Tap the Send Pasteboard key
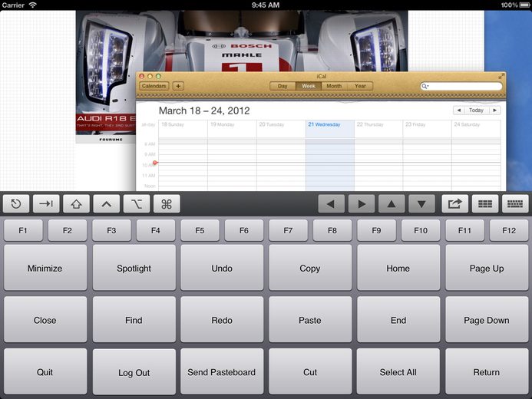 pos(222,371)
